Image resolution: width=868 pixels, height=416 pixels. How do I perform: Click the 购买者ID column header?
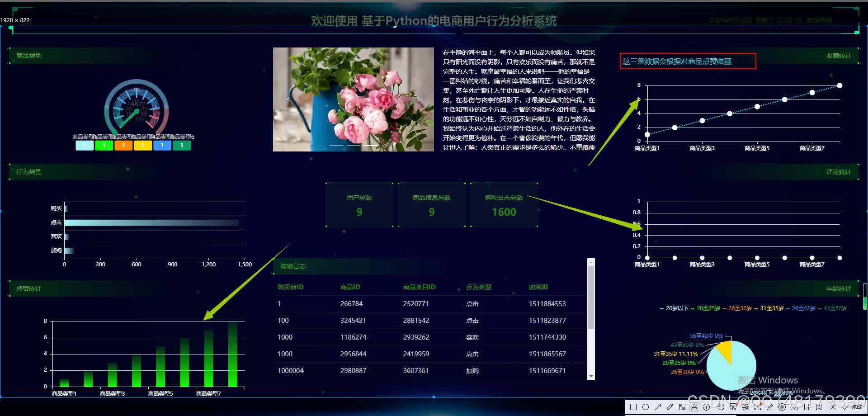tap(290, 287)
